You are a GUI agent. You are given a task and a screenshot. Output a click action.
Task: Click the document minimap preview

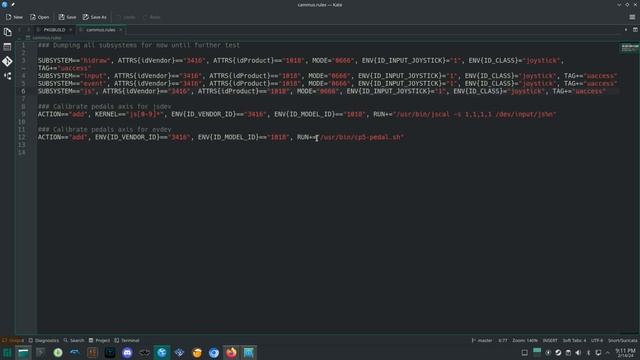629,48
